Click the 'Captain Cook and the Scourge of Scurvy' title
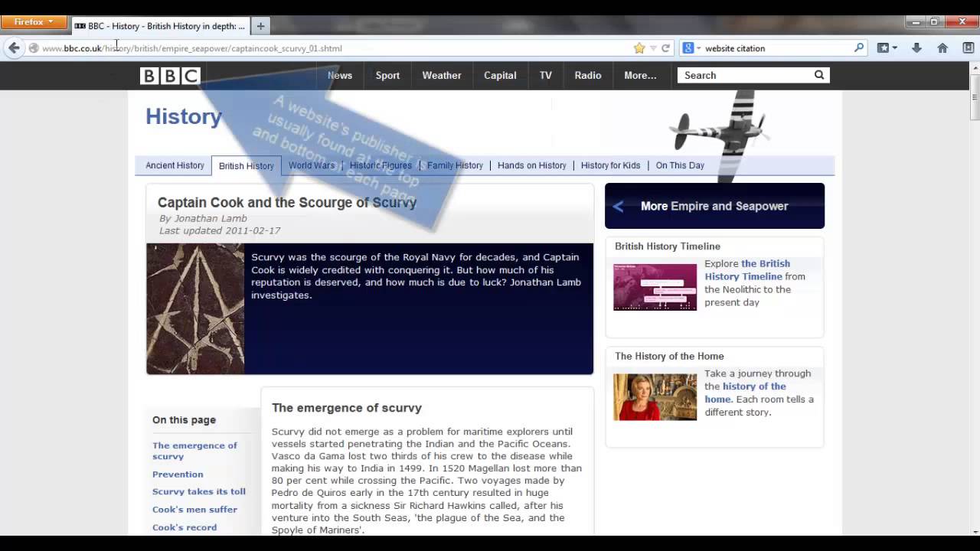This screenshot has height=551, width=980. [287, 203]
